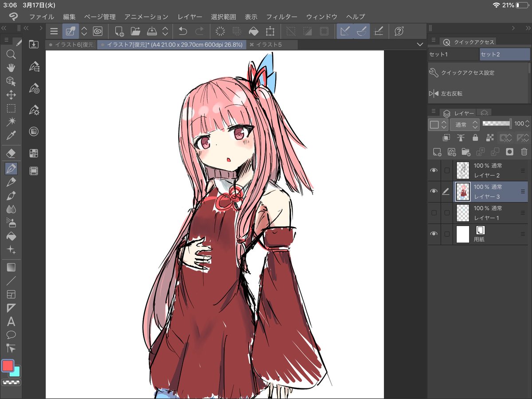Select the セット1 quick access set
Viewport: 532px width, 399px height.
[454, 55]
